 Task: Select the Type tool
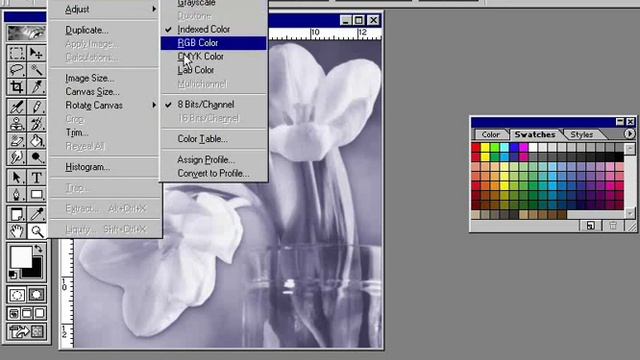pyautogui.click(x=36, y=178)
